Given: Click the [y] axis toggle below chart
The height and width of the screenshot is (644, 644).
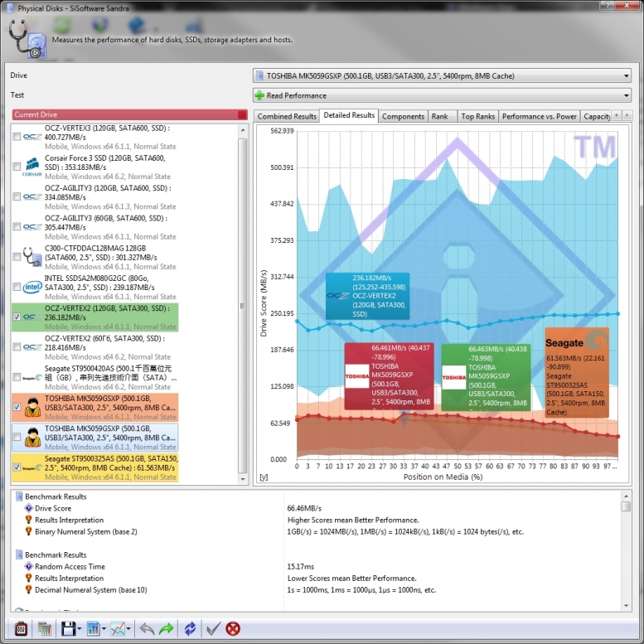Looking at the screenshot, I should pos(264,477).
